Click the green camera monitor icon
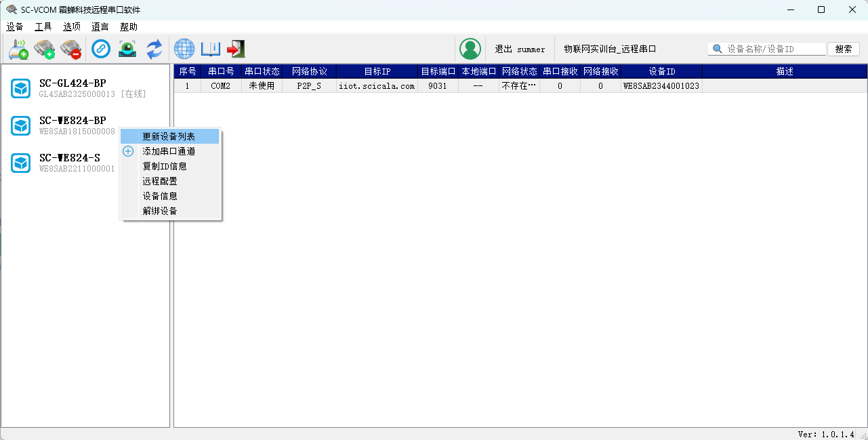The height and width of the screenshot is (440, 868). click(x=127, y=49)
